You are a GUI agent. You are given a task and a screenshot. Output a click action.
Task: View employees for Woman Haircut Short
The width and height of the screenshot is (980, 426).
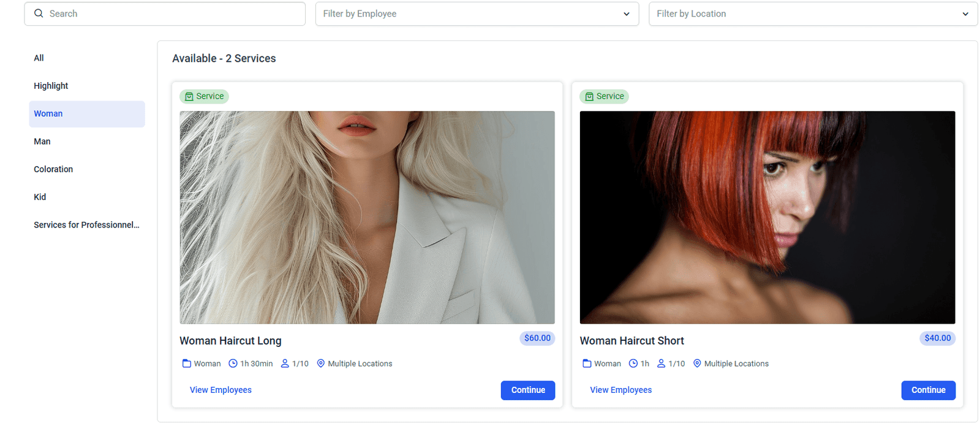pyautogui.click(x=620, y=390)
